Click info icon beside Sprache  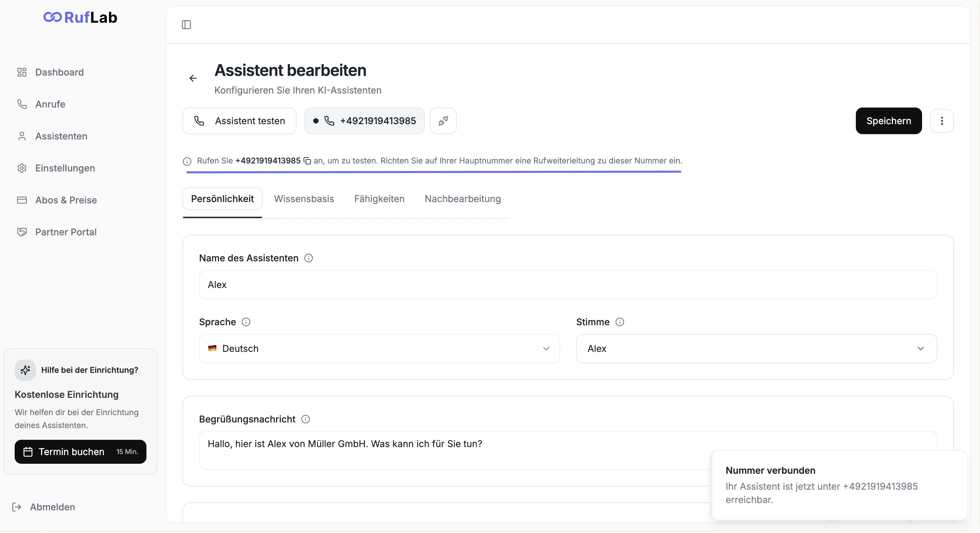(x=246, y=322)
